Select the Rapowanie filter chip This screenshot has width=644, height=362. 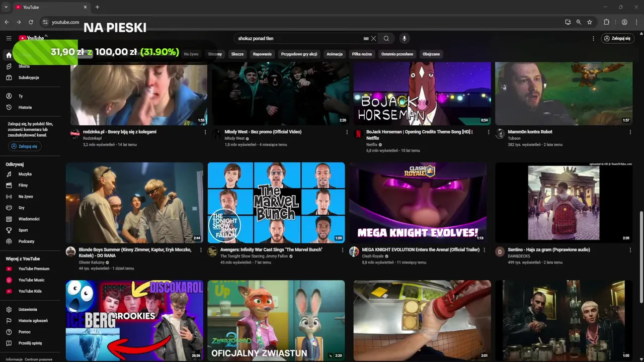[262, 54]
